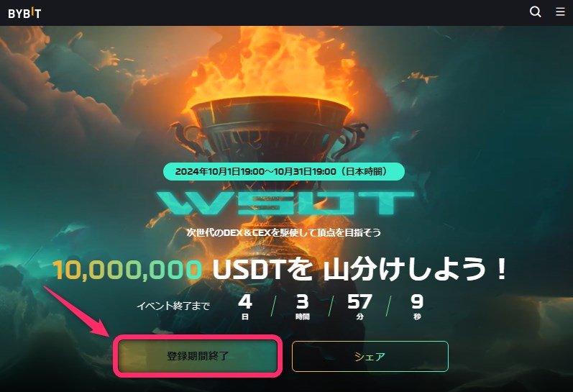Open the hamburger menu icon
Screen dimensions: 573x392
point(560,12)
